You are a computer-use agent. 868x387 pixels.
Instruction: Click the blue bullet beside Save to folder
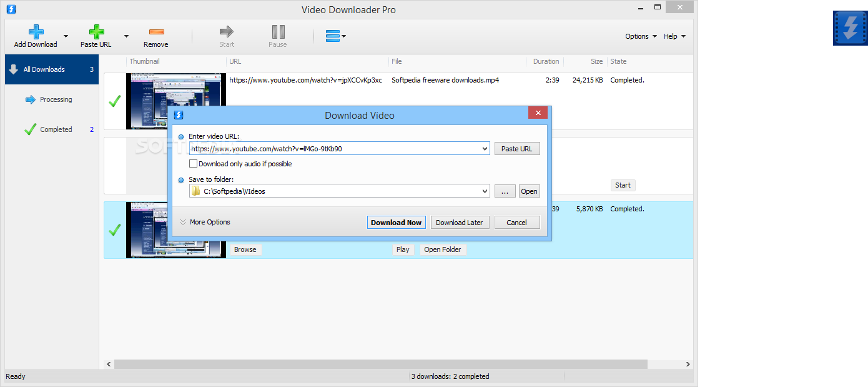(181, 179)
